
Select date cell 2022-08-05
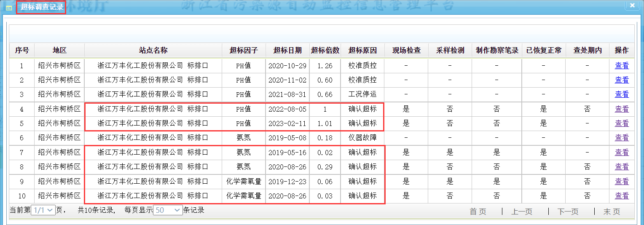[287, 109]
